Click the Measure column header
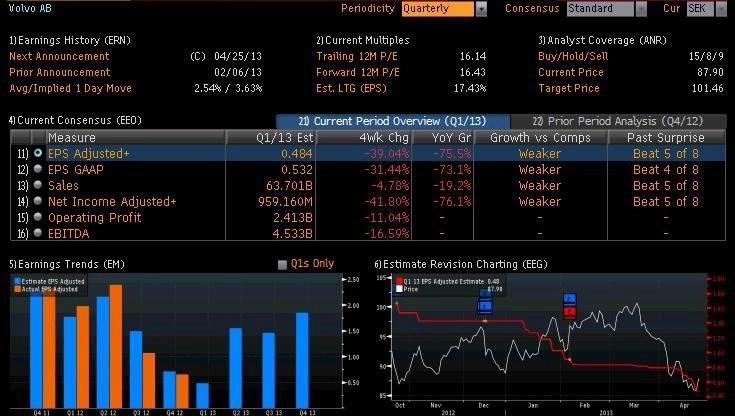 click(135, 137)
